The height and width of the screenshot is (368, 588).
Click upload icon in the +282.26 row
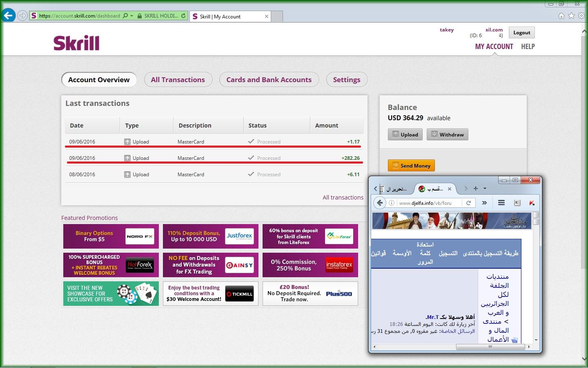pos(127,158)
